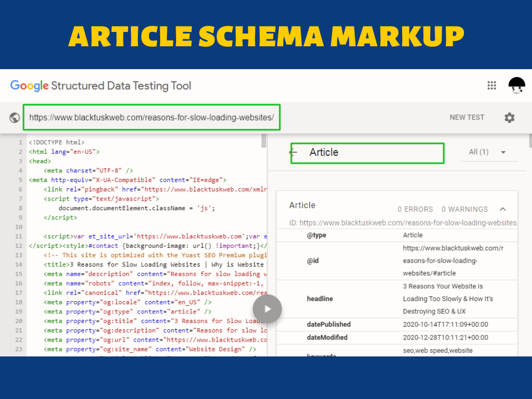532x399 pixels.
Task: Click the back arrow beside Article
Action: 294,152
